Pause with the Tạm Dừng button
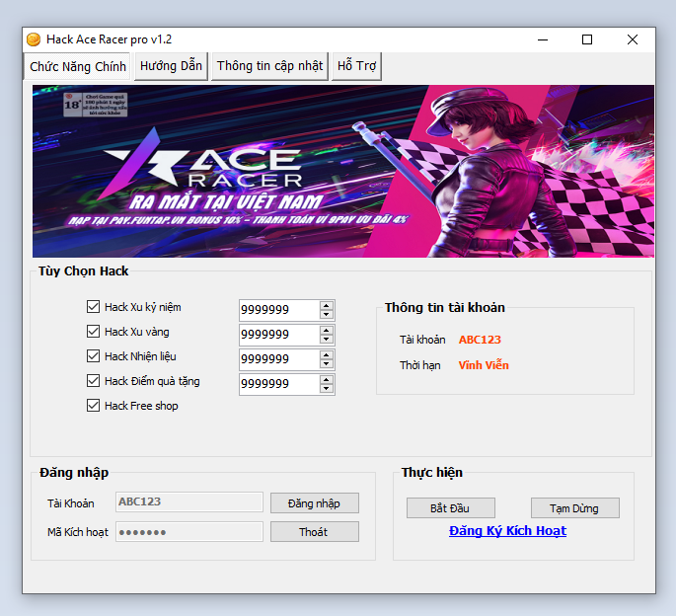Viewport: 677px width, 616px height. tap(574, 508)
